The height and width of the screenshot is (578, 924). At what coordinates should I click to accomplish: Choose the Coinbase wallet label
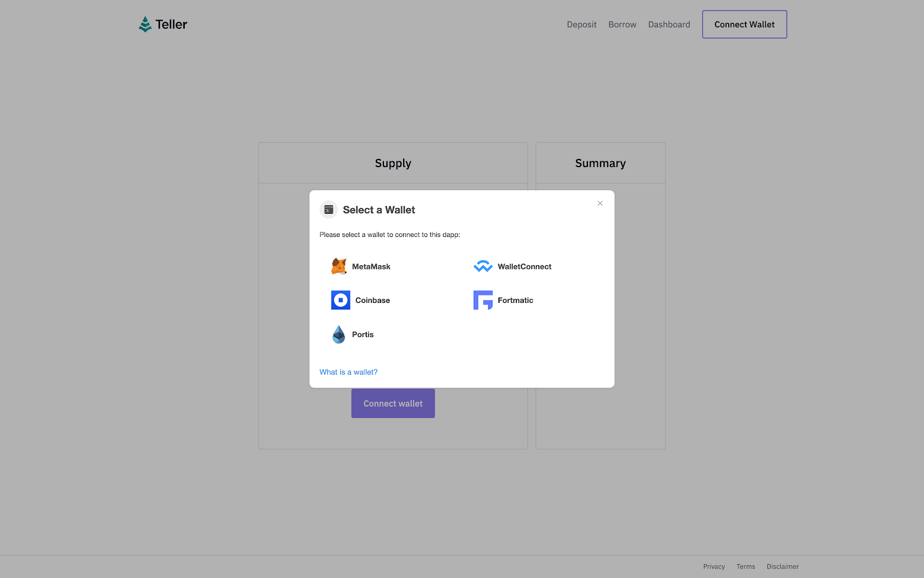(372, 301)
